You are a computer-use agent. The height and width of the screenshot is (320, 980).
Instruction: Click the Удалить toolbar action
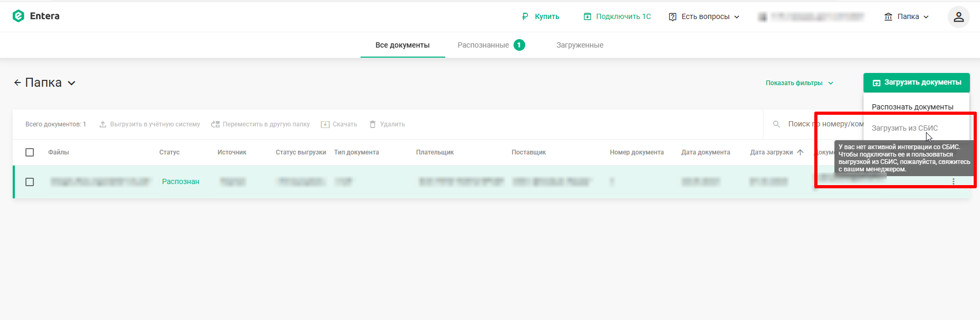click(x=387, y=124)
